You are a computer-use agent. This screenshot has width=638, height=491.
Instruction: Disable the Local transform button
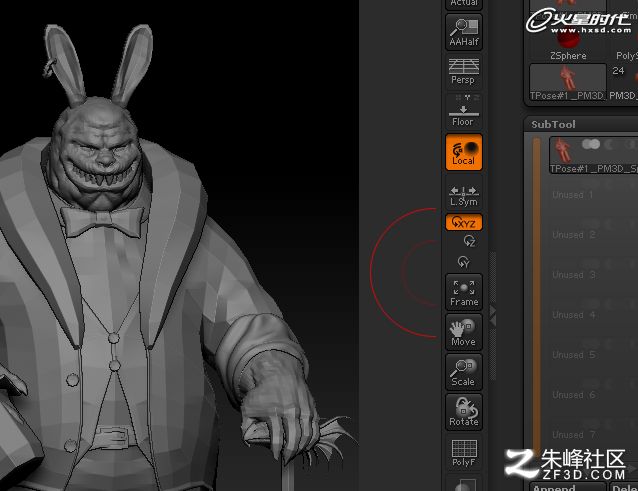(464, 152)
